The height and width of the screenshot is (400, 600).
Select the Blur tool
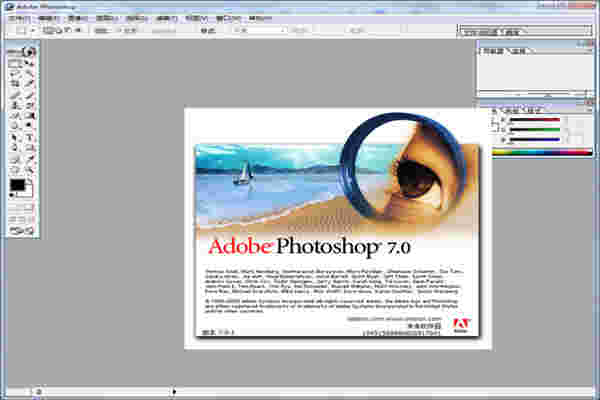15,126
